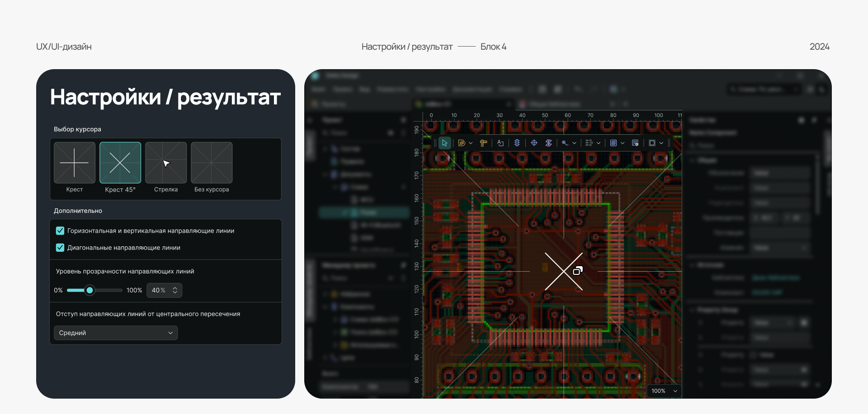
Task: Activate the single trace routing tool
Action: click(565, 143)
